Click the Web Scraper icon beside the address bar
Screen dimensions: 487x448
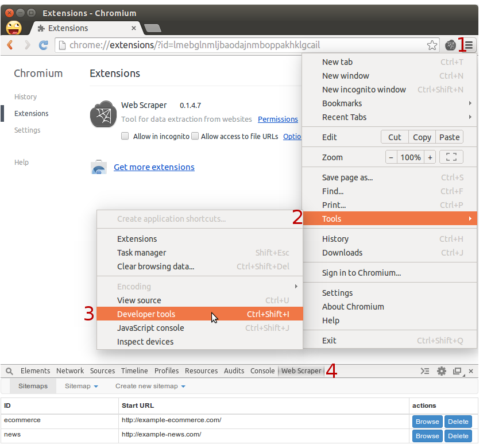[x=450, y=45]
